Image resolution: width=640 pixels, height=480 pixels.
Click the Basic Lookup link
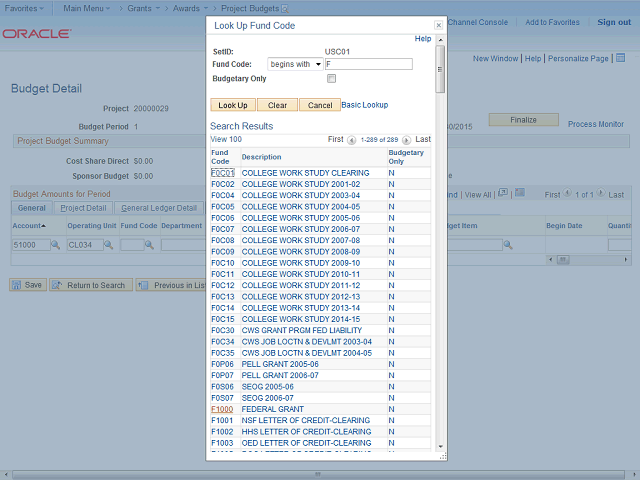point(365,104)
